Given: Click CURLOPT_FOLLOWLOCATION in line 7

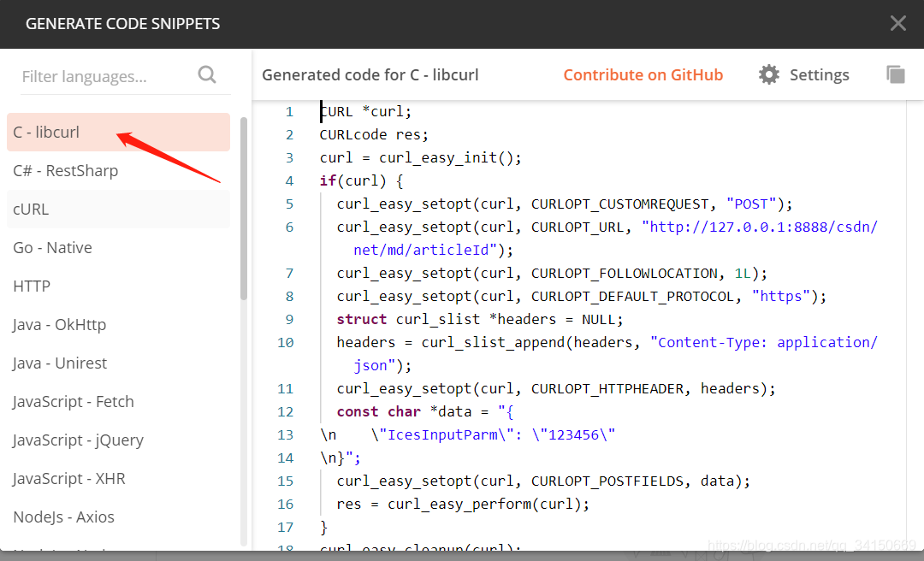Looking at the screenshot, I should tap(624, 273).
